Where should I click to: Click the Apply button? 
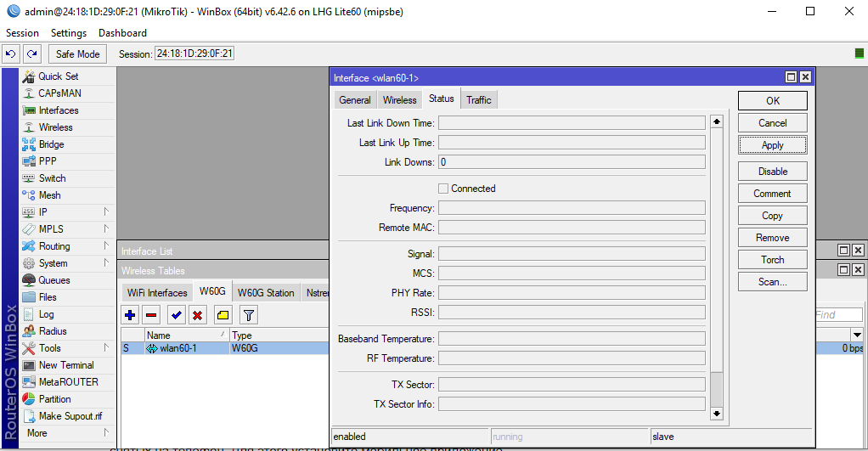point(772,145)
